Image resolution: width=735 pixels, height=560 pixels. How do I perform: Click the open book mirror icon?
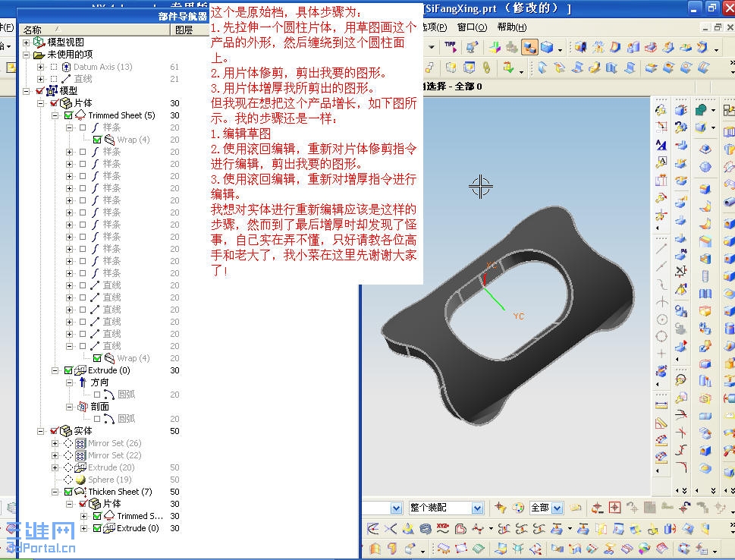[x=705, y=294]
